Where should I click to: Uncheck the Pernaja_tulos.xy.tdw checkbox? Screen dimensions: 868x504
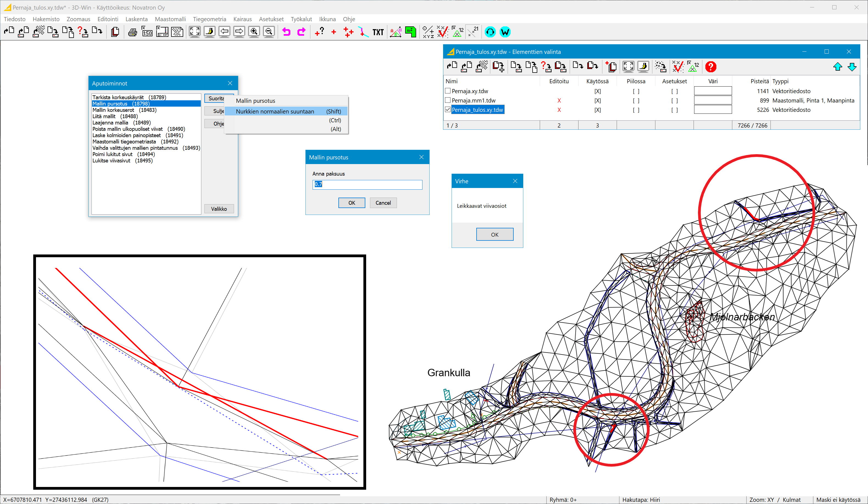pos(448,110)
